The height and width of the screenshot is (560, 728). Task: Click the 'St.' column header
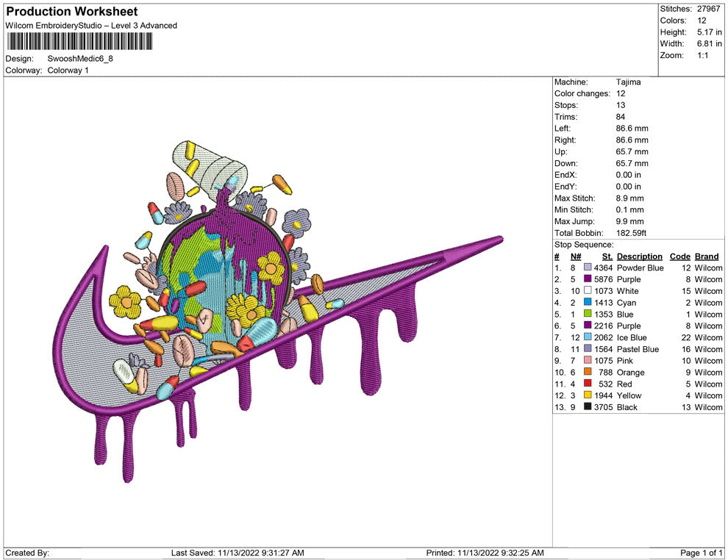point(607,256)
